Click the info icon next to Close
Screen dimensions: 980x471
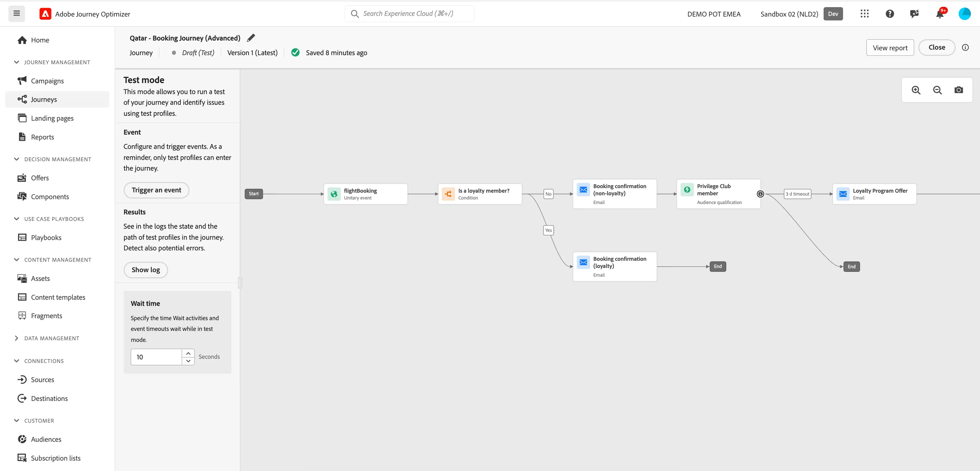tap(965, 47)
